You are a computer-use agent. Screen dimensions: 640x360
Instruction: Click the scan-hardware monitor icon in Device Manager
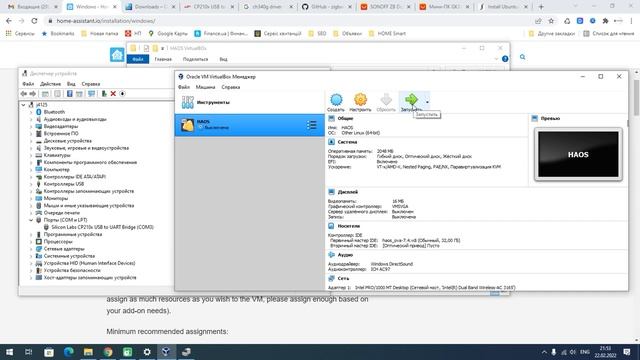[91, 94]
